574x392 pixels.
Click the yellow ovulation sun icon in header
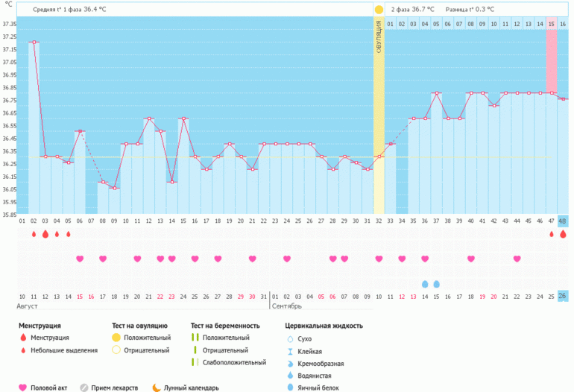click(379, 10)
